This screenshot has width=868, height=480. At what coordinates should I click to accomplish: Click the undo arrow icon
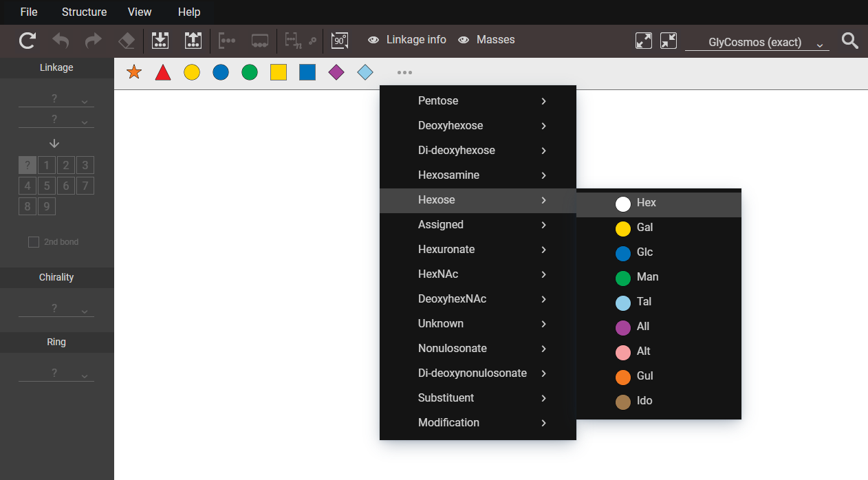[x=61, y=41]
